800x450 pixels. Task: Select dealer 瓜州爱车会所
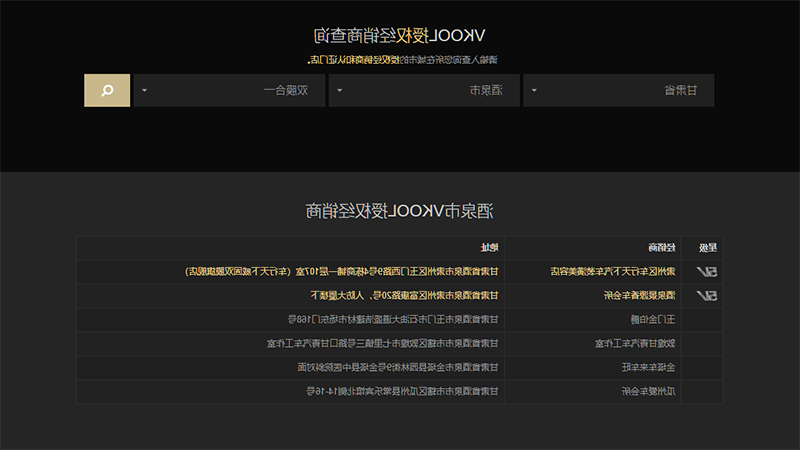tap(648, 391)
